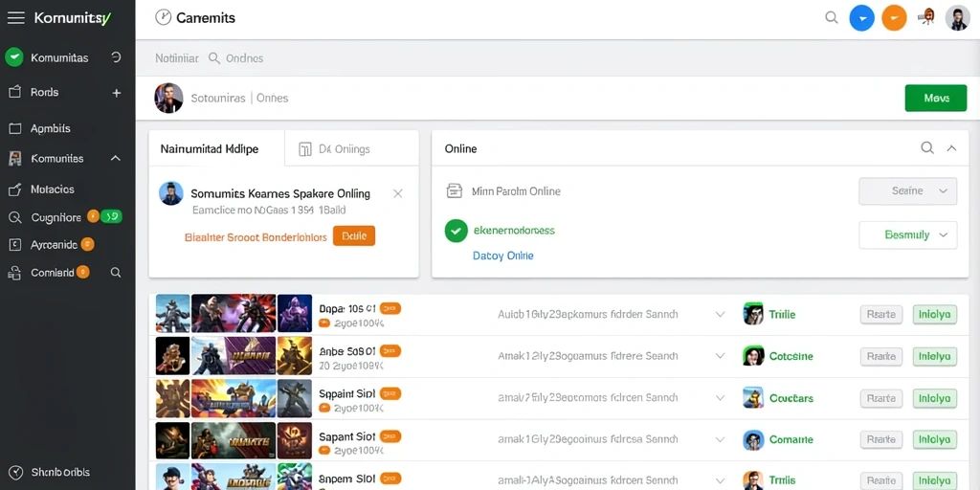
Task: Toggle the green check next to Komumitas
Action: click(x=14, y=57)
